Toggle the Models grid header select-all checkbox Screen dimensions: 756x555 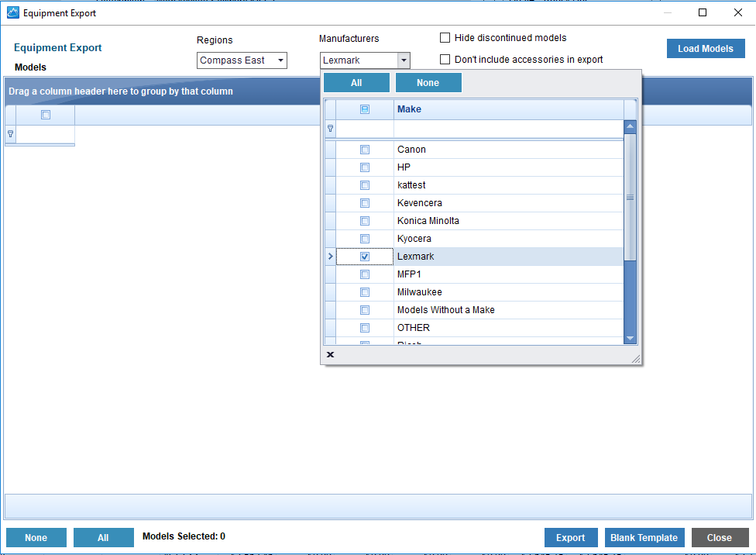pyautogui.click(x=46, y=115)
